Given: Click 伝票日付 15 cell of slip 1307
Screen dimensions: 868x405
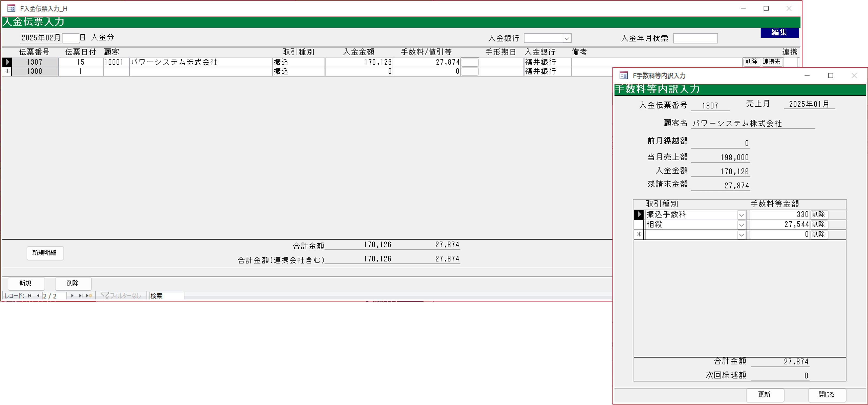Looking at the screenshot, I should [81, 62].
